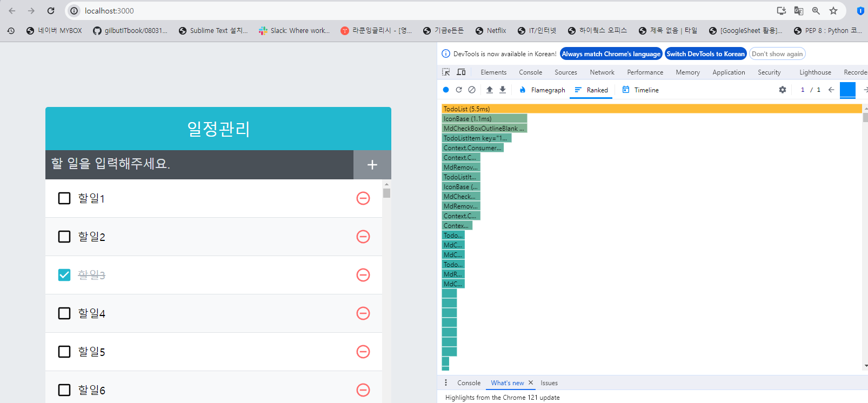Start profiling with the record button
The image size is (868, 403).
(446, 90)
